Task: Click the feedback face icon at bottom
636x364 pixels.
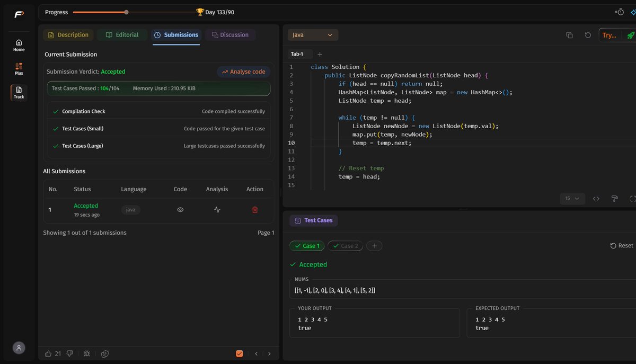Action: coord(105,353)
